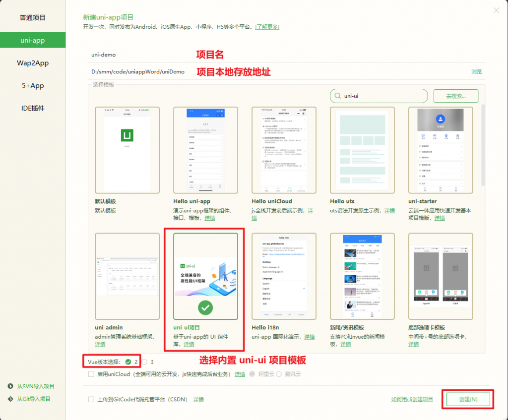
Task: Click the Git import icon
Action: [10, 399]
